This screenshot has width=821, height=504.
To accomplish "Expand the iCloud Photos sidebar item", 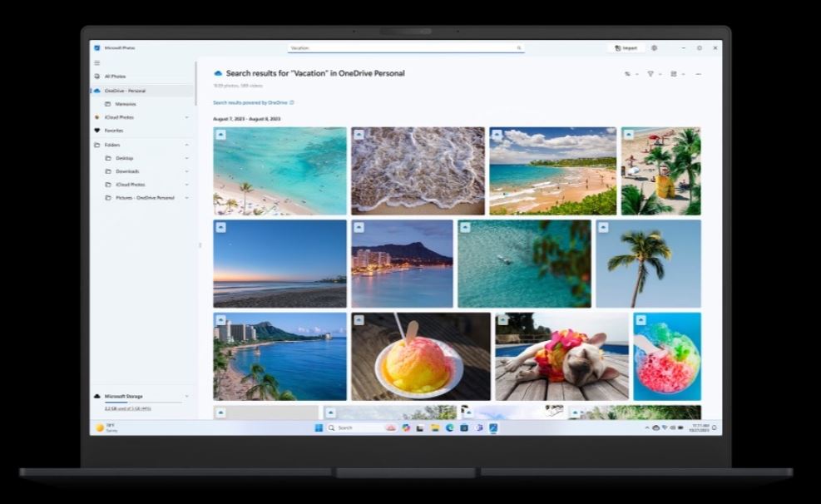I will click(186, 117).
